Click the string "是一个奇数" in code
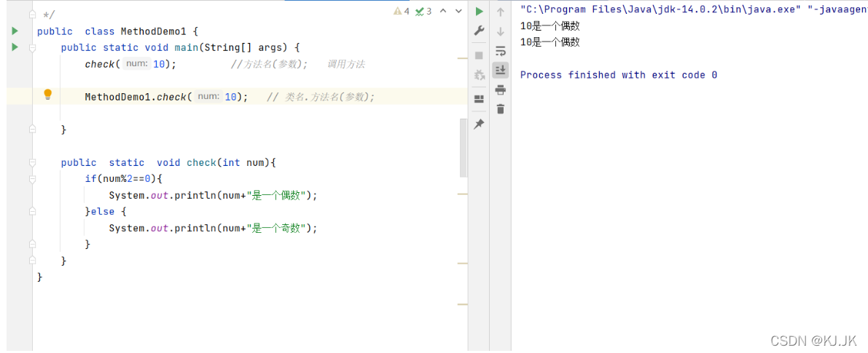This screenshot has width=868, height=353. [x=277, y=228]
